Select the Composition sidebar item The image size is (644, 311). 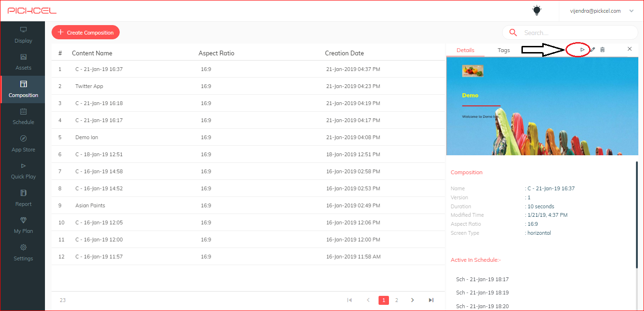23,89
